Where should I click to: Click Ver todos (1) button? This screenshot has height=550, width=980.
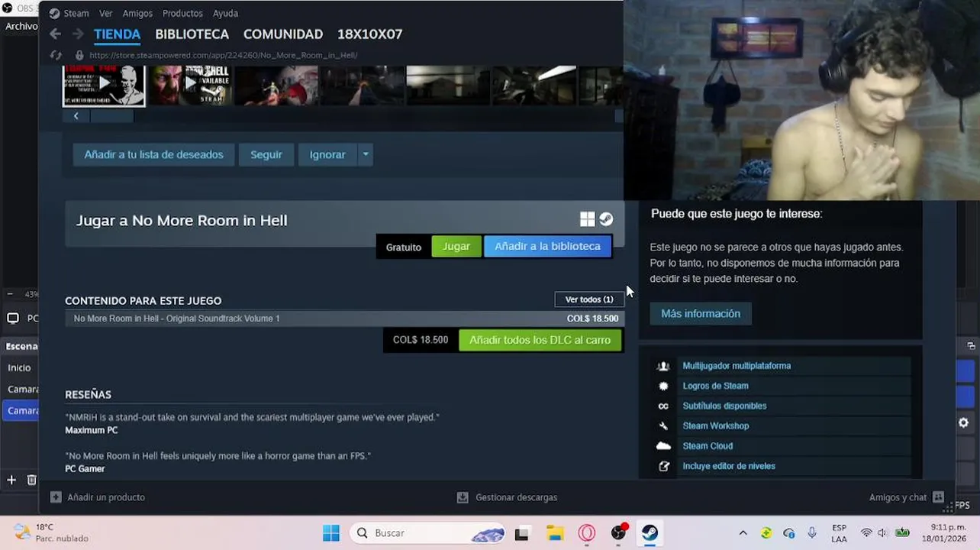[589, 299]
